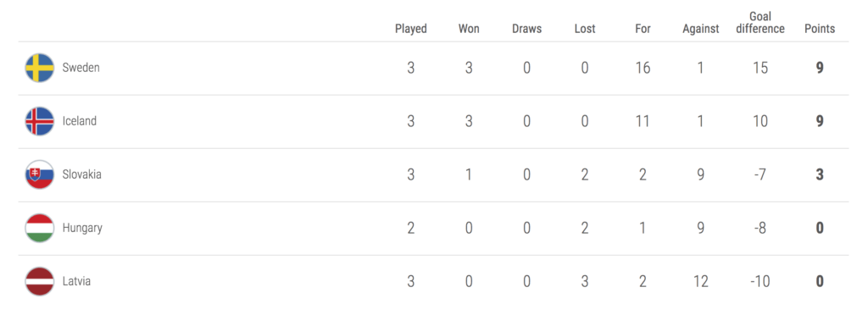The image size is (868, 315).
Task: Select the Against column header
Action: pos(701,29)
